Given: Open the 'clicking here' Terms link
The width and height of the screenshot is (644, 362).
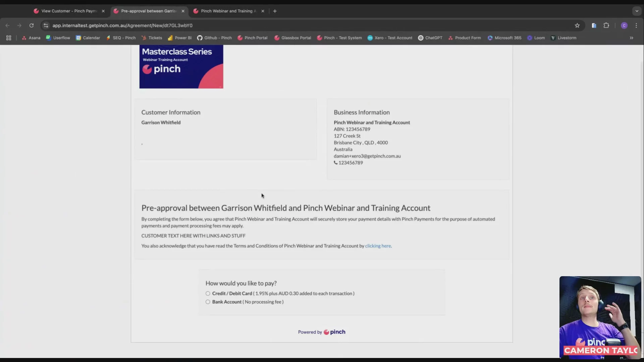Looking at the screenshot, I should click(378, 246).
